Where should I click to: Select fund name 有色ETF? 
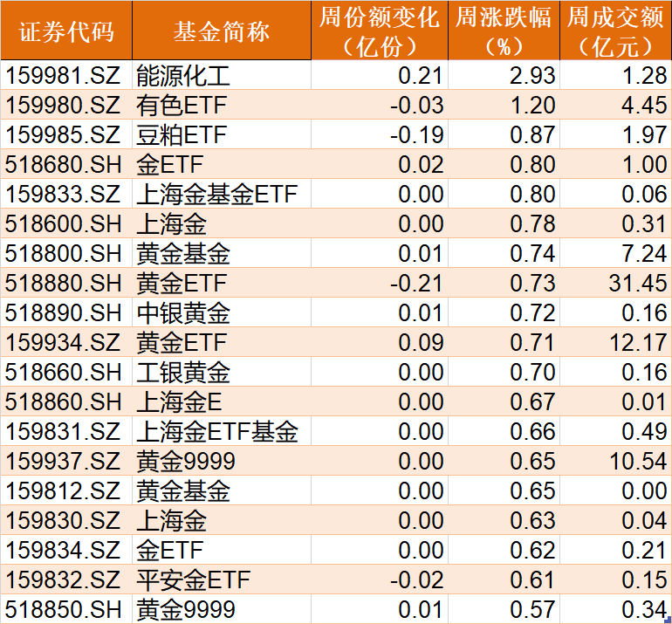point(222,105)
